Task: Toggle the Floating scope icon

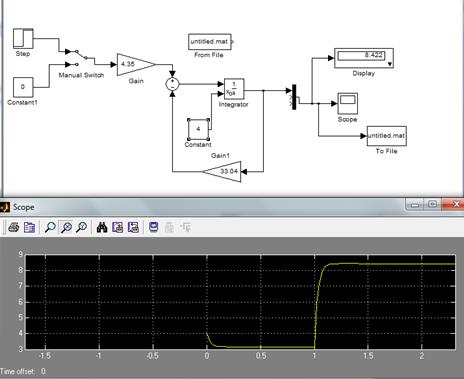Action: [153, 228]
